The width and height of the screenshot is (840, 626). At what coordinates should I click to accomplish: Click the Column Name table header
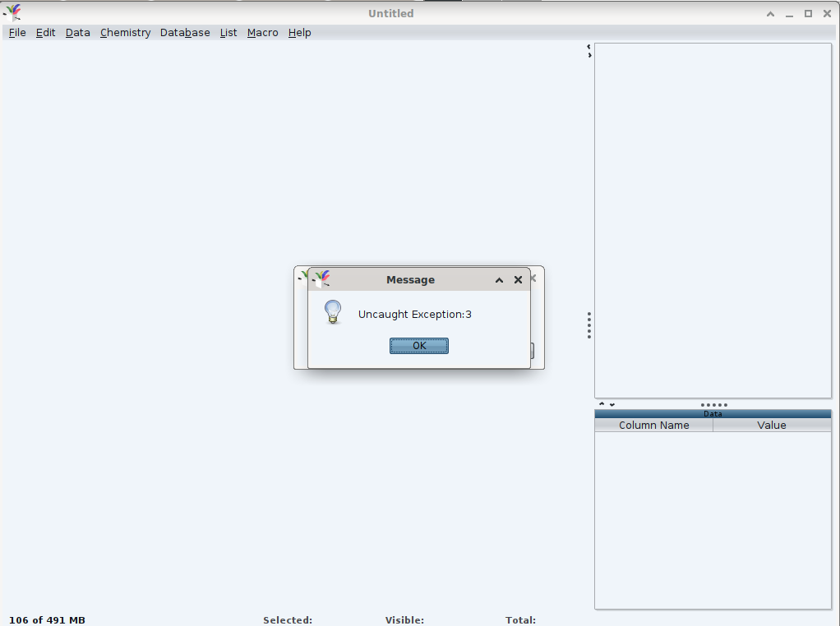tap(653, 426)
